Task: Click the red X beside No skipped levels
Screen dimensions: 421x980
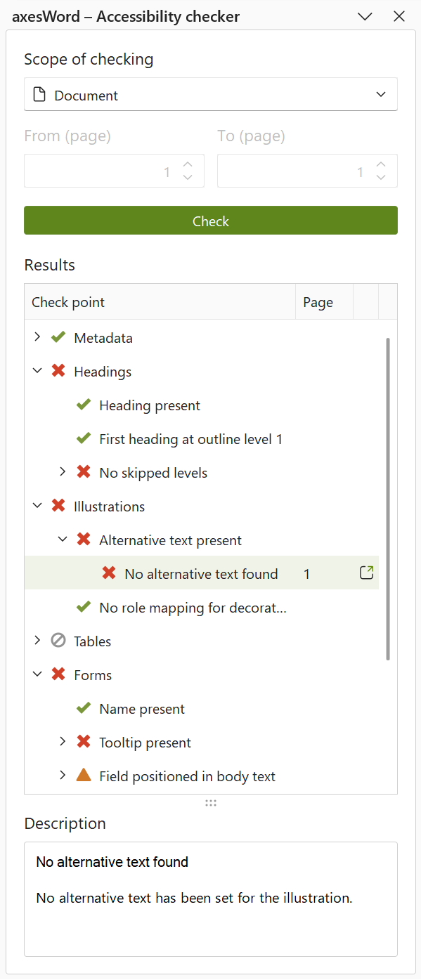Action: pos(84,473)
